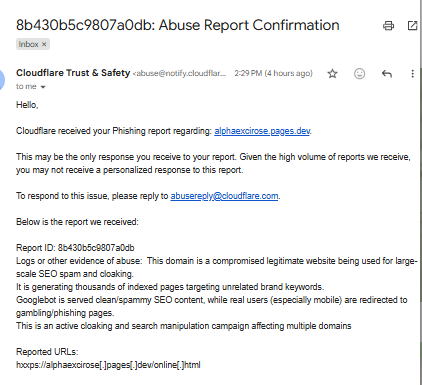Click the Report ID line in the body
The width and height of the screenshot is (422, 385).
(x=75, y=248)
